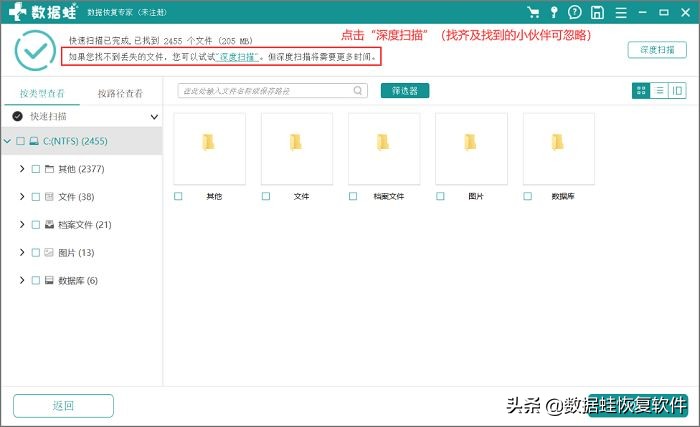Switch to detail preview view

point(677,91)
